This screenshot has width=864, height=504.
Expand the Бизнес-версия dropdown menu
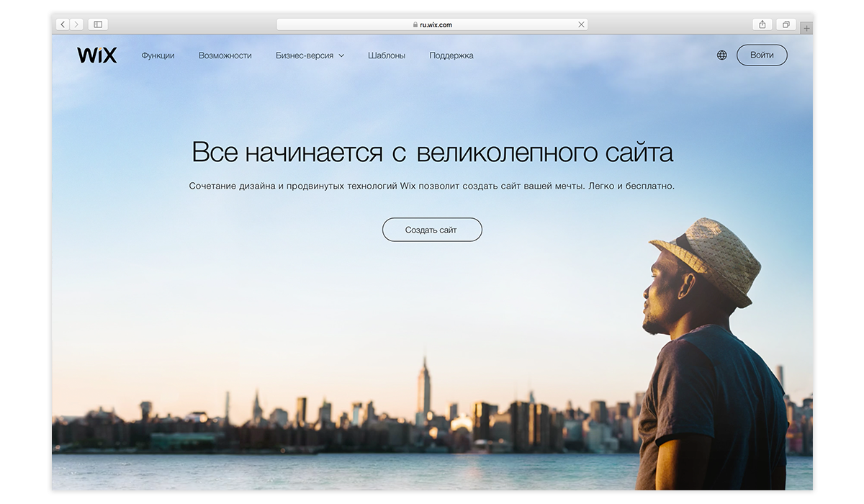point(310,55)
